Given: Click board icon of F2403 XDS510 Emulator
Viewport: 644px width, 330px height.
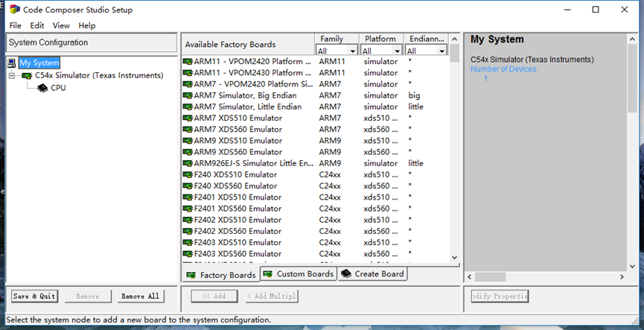Looking at the screenshot, I should pyautogui.click(x=188, y=242).
